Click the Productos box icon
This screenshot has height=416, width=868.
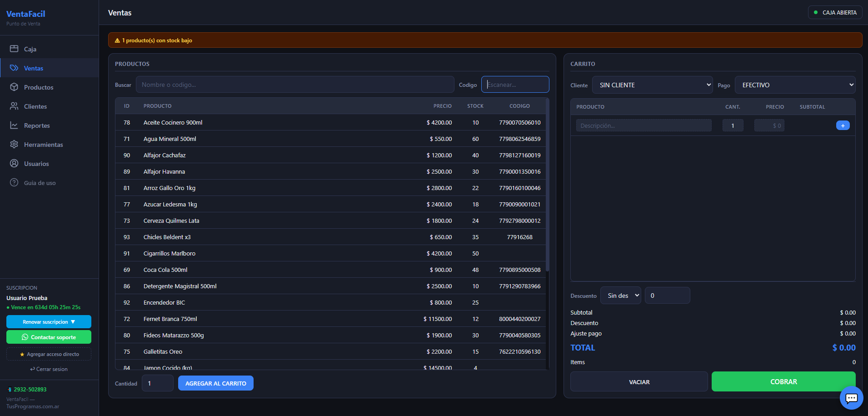[x=14, y=87]
